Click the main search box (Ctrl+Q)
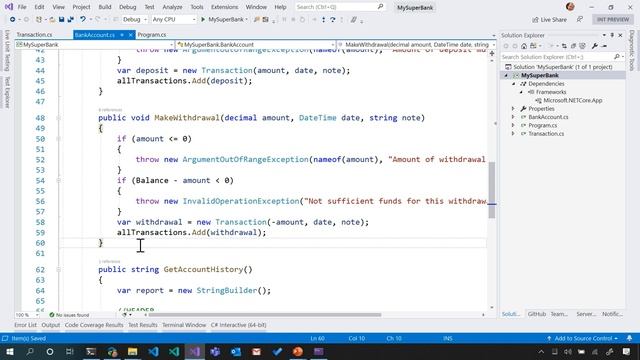Image resolution: width=640 pixels, height=360 pixels. pos(340,7)
